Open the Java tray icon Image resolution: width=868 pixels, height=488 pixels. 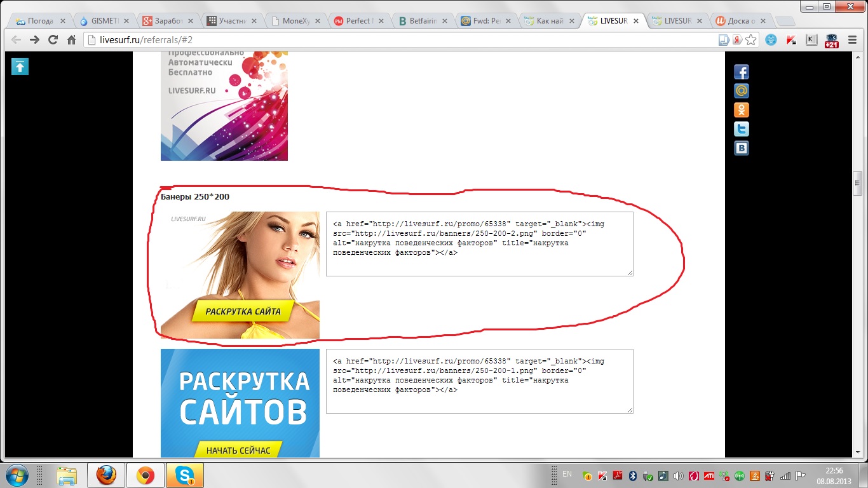click(756, 476)
